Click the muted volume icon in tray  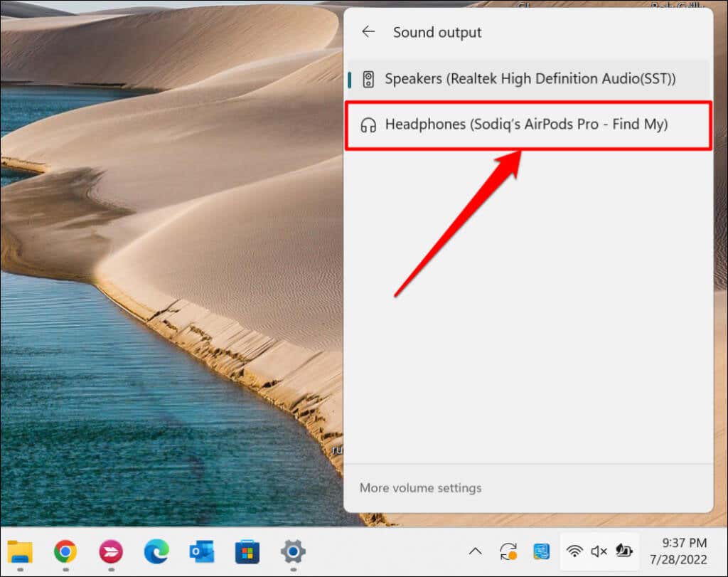[599, 551]
